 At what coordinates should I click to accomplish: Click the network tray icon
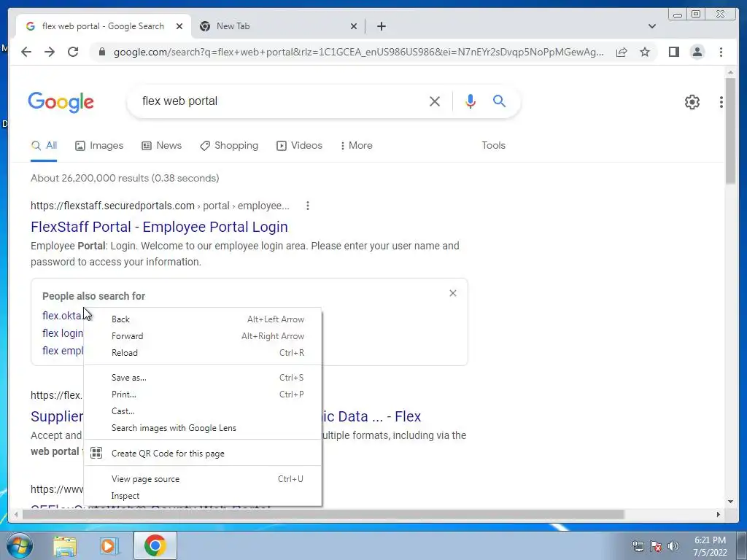638,546
